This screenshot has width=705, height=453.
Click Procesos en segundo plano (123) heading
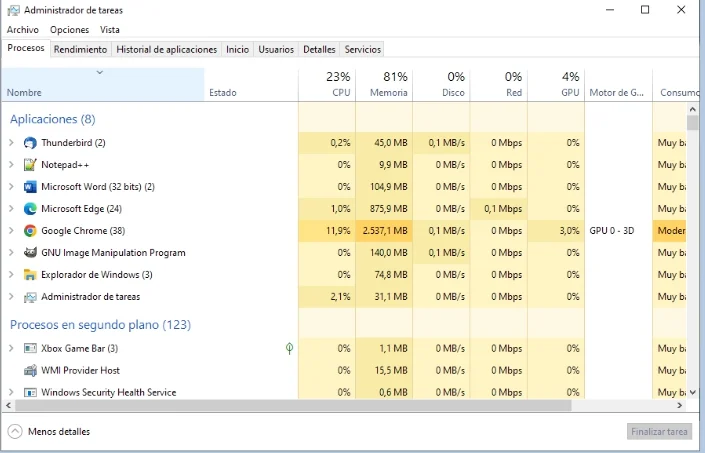point(100,325)
